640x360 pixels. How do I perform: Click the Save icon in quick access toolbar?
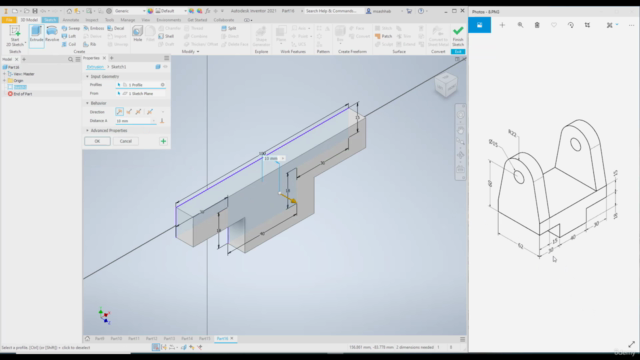[35, 11]
